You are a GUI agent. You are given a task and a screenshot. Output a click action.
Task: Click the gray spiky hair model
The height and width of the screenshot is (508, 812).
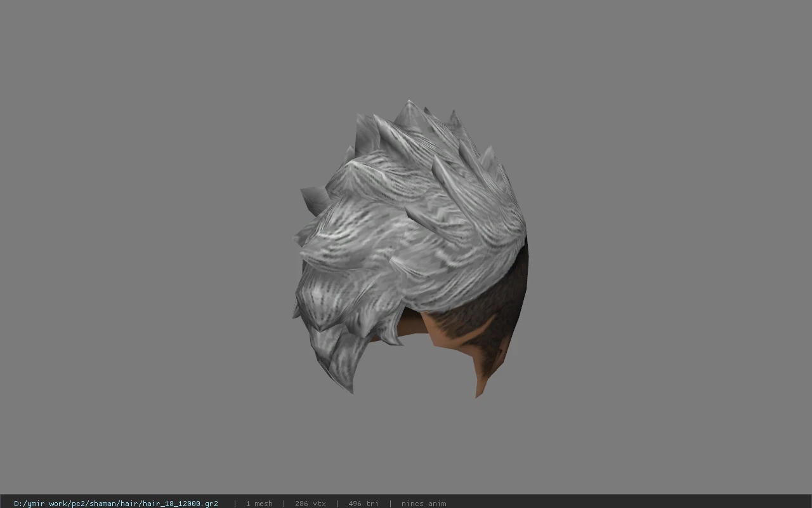coord(410,249)
